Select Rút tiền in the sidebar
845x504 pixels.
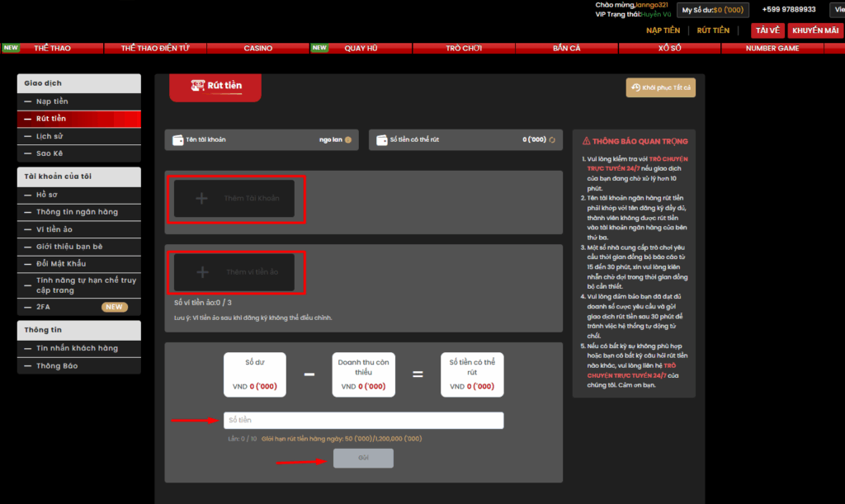point(79,119)
